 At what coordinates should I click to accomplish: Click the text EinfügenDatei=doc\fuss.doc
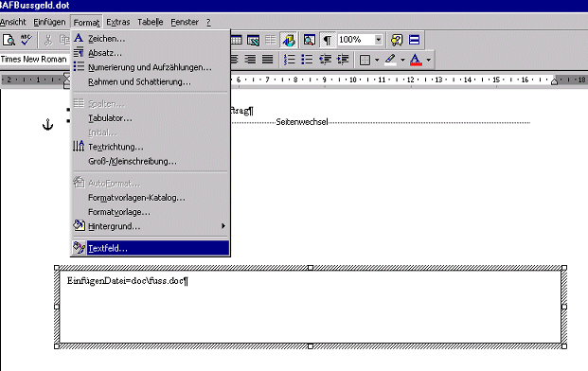pos(125,281)
